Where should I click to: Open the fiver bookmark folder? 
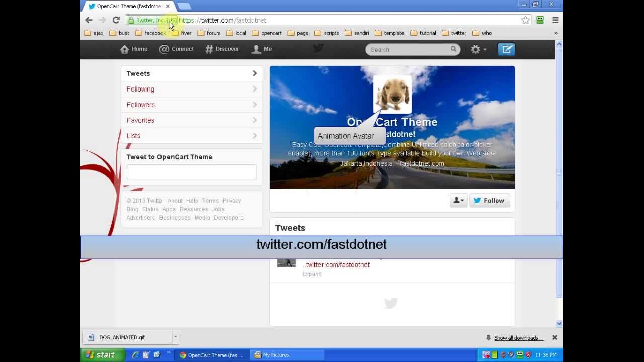click(x=181, y=33)
